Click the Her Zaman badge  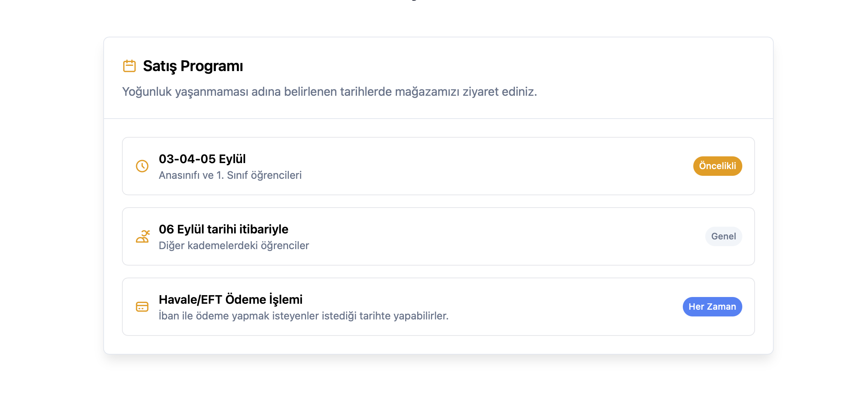(712, 307)
